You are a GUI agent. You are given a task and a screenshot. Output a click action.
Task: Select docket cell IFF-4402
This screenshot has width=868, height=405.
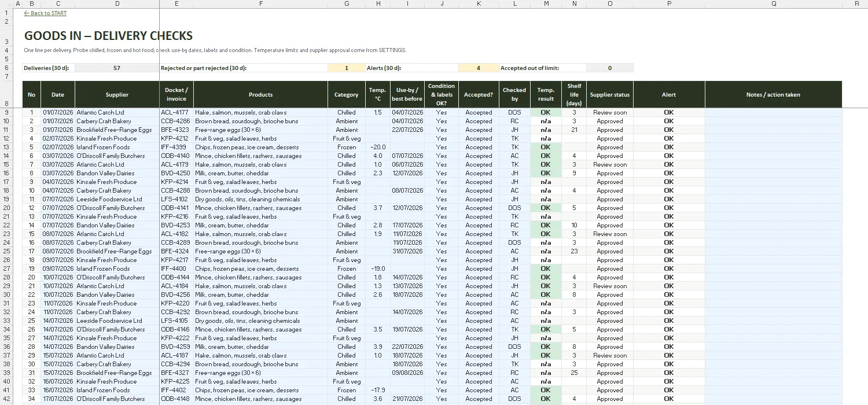coord(176,390)
